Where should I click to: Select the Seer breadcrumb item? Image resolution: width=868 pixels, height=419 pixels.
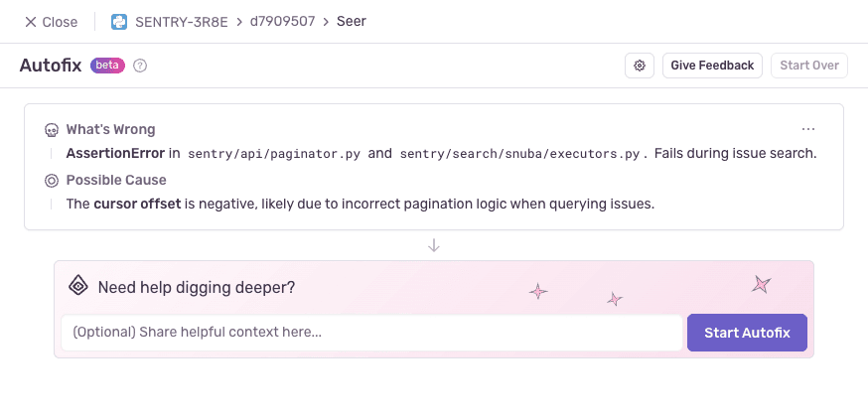point(352,22)
